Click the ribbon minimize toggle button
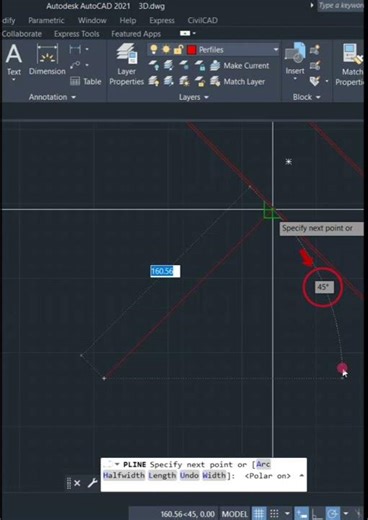This screenshot has width=368, height=520. point(185,33)
